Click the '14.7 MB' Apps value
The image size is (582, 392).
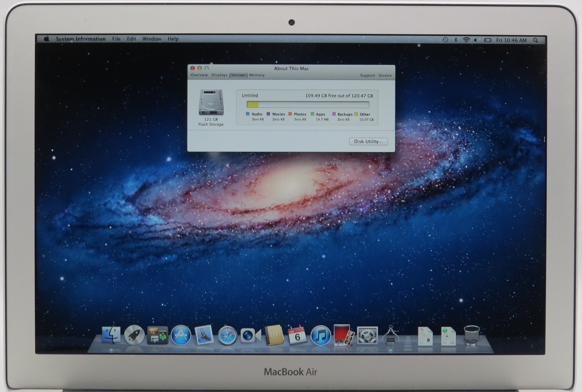point(322,120)
